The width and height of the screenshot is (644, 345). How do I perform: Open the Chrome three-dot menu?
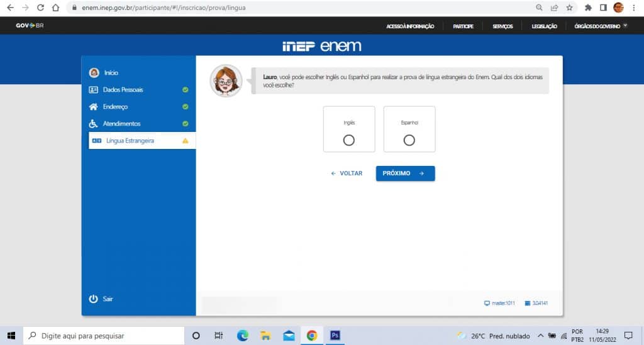[634, 8]
